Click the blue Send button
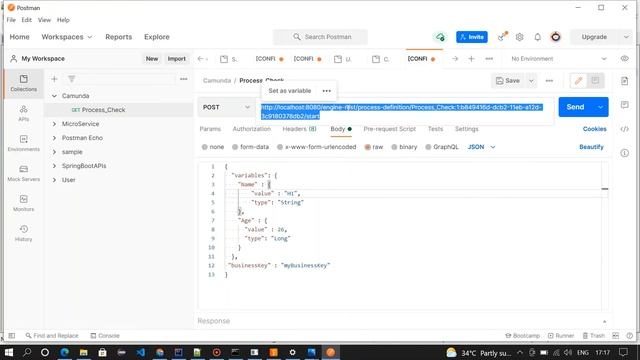The height and width of the screenshot is (360, 640). click(576, 107)
